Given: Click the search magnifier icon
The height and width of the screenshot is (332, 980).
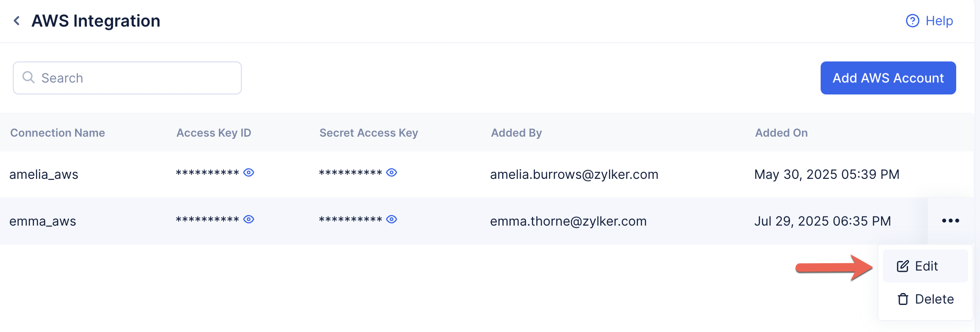Looking at the screenshot, I should (x=28, y=77).
